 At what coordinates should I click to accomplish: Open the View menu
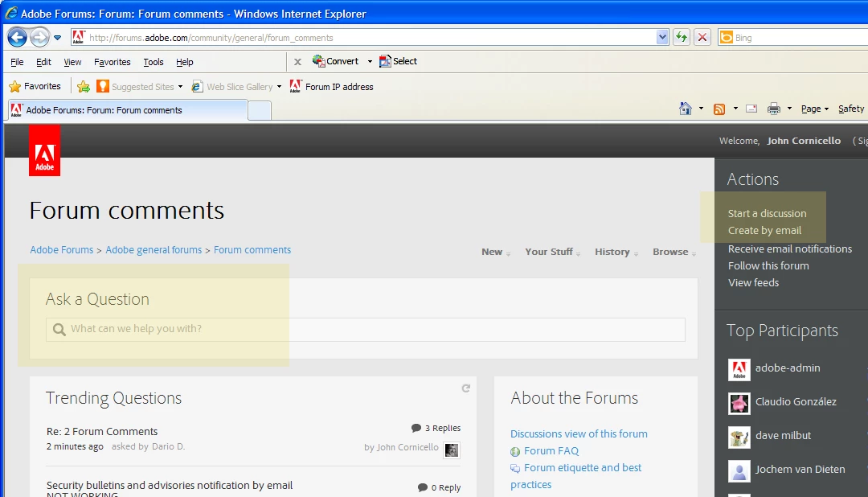click(x=72, y=62)
